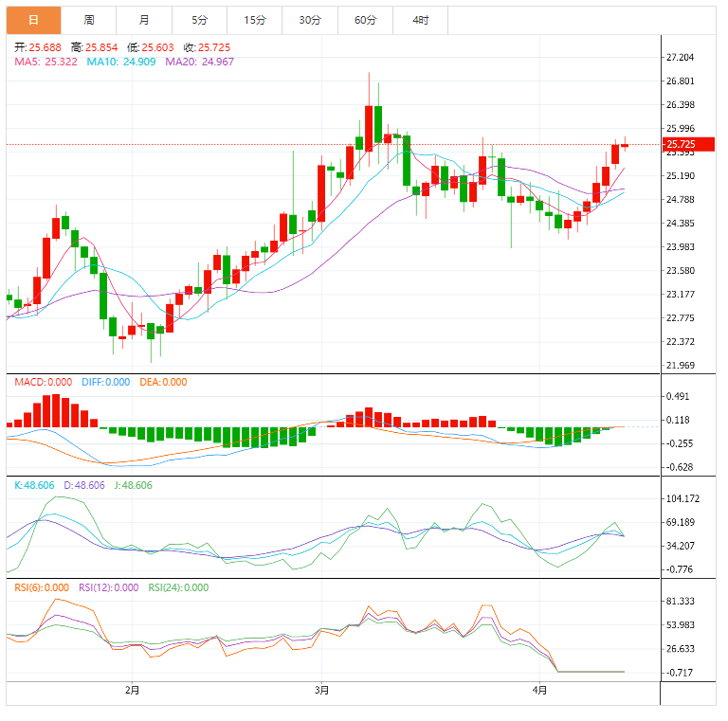Screen dimensions: 728x721
Task: Click the MA20: 24.967 legend label
Action: click(x=200, y=62)
